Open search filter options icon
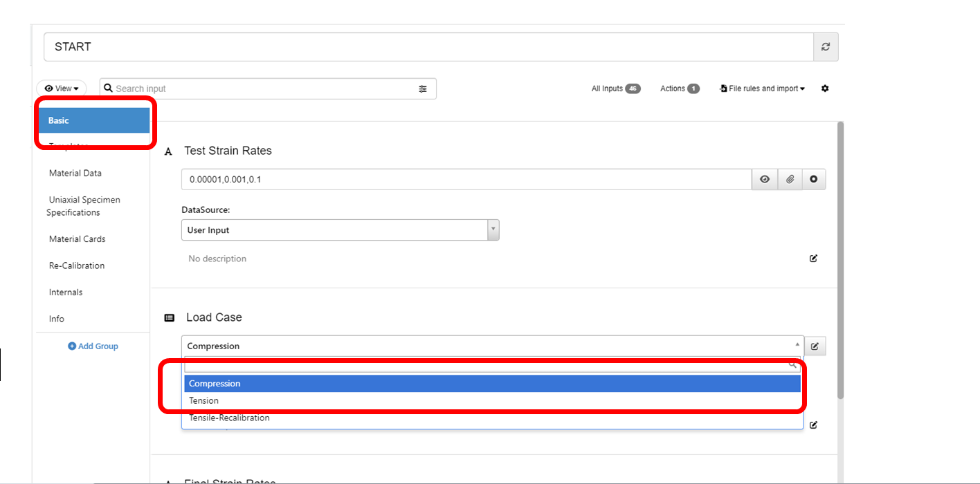 pos(423,89)
